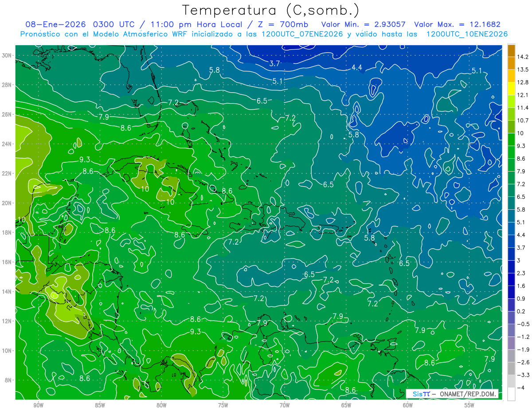Click the 90W longitude axis label
Image resolution: width=532 pixels, height=411 pixels.
tap(38, 406)
